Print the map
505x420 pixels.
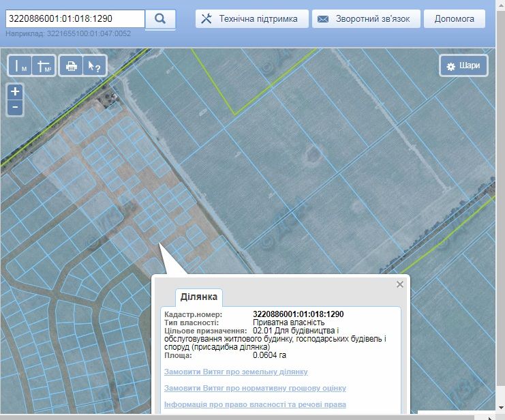click(71, 65)
